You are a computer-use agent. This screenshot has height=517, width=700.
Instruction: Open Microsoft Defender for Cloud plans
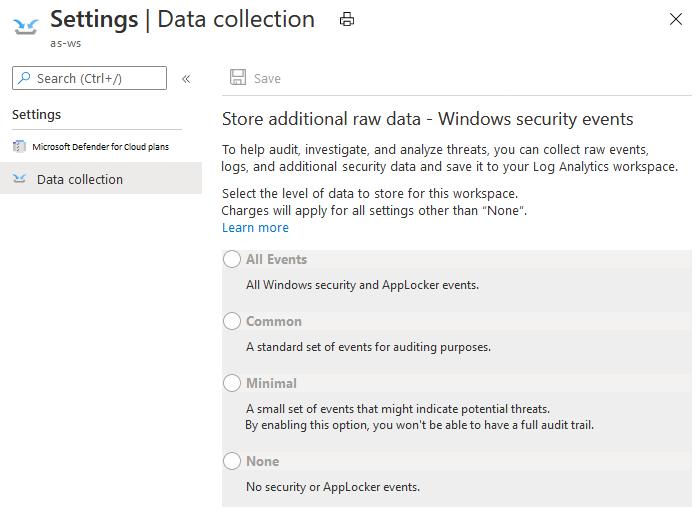click(x=100, y=146)
